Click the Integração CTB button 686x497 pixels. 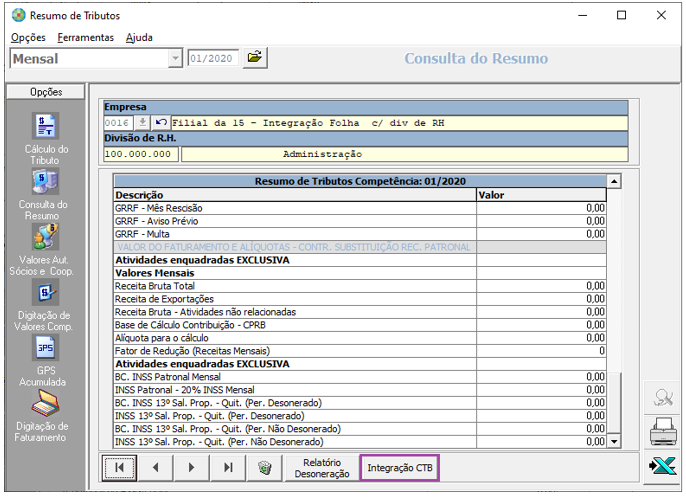tap(399, 468)
